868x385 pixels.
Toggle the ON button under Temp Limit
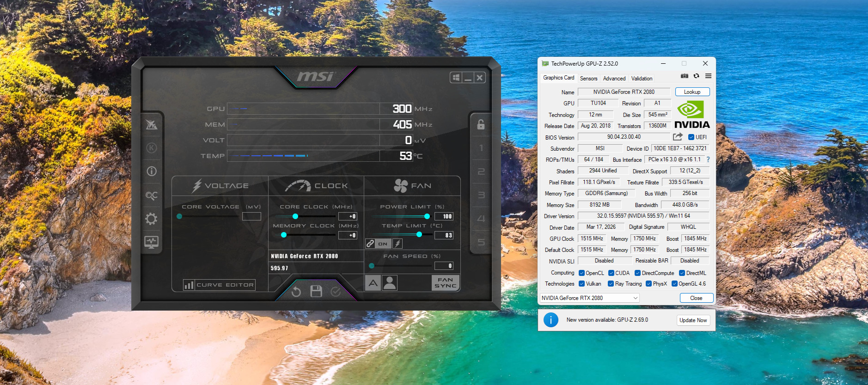coord(383,244)
